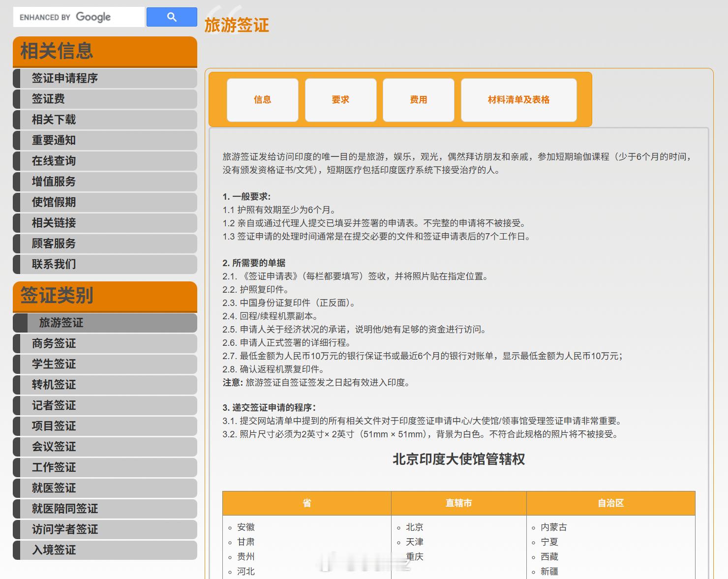Screen dimensions: 728x579
Task: Open 在线查询 sidebar item
Action: tap(105, 161)
